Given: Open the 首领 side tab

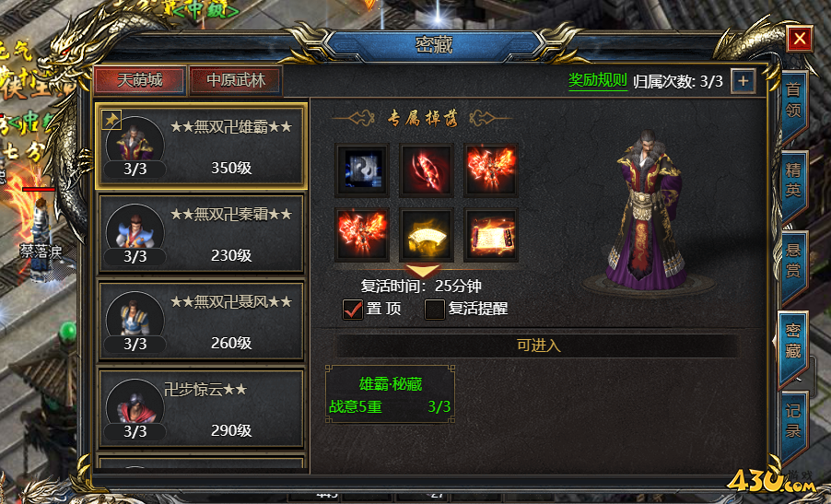Looking at the screenshot, I should click(x=793, y=100).
